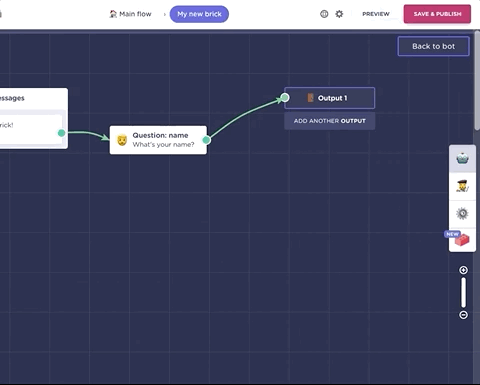Viewport: 480px width, 385px height.
Task: Select the crown blocks icon in sidebar
Action: [462, 159]
